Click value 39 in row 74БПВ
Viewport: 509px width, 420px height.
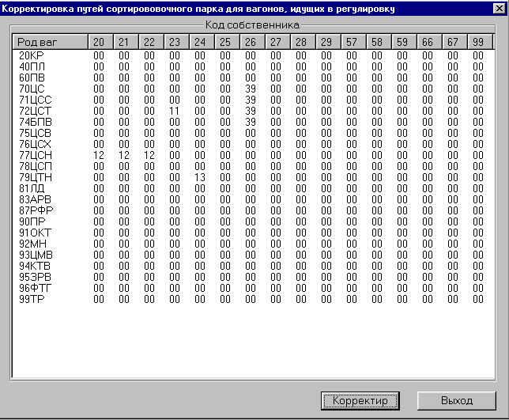(x=251, y=122)
